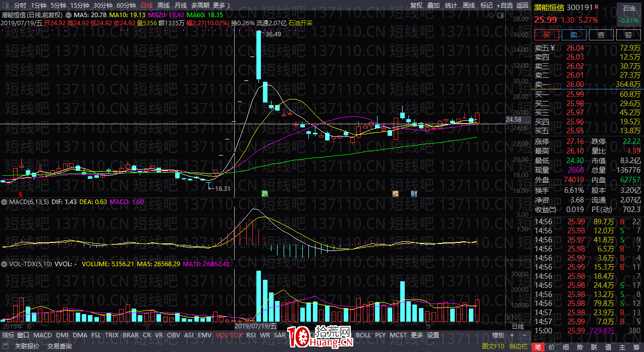Image resolution: width=644 pixels, height=352 pixels.
Task: Click the small icon in the chart's top-left corner
Action: click(6, 6)
